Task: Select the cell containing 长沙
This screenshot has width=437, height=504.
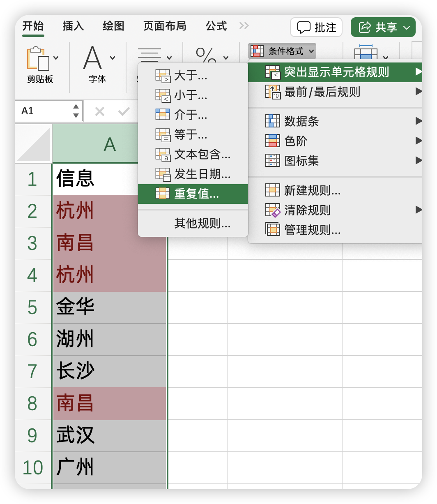Action: pos(110,372)
